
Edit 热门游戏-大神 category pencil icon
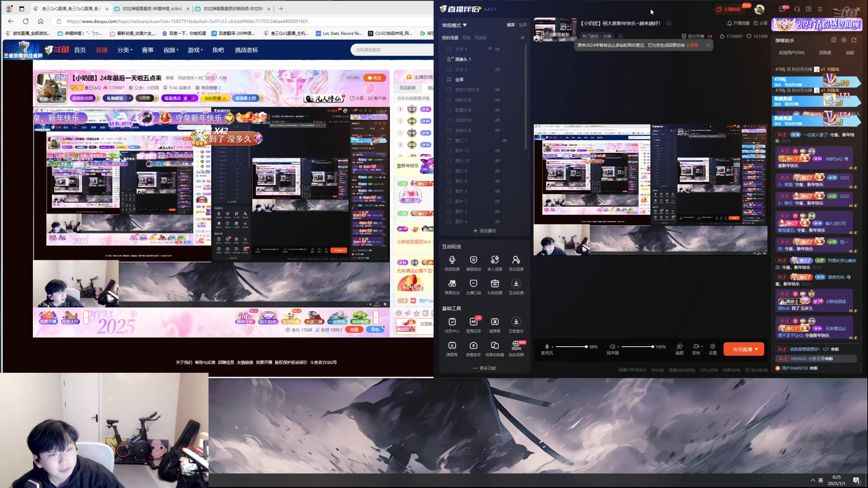[x=620, y=36]
